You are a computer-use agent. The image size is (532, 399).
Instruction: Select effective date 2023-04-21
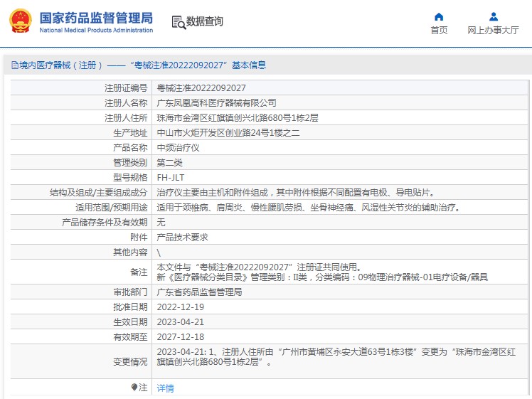tap(181, 322)
